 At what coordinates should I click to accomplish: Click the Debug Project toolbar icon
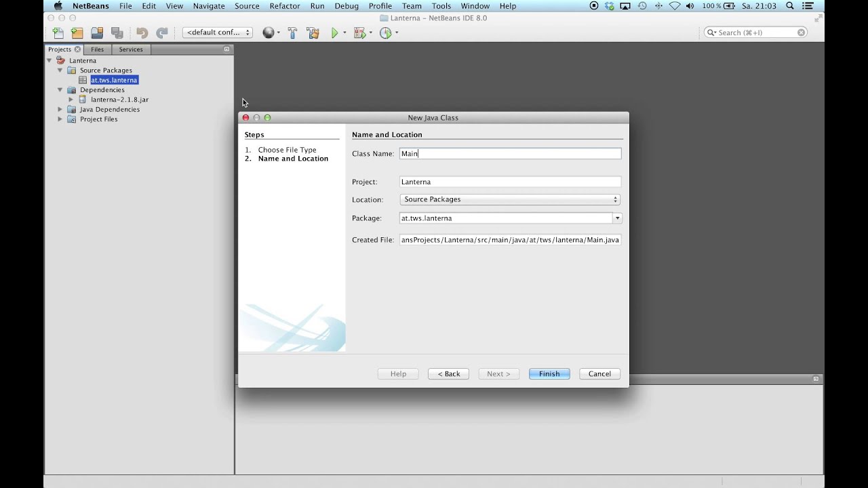click(x=359, y=33)
